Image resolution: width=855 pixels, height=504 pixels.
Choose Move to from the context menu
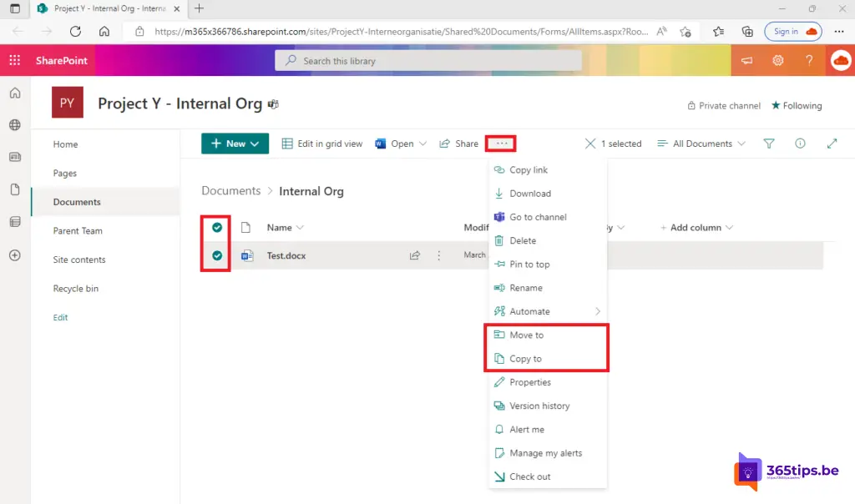click(x=526, y=335)
